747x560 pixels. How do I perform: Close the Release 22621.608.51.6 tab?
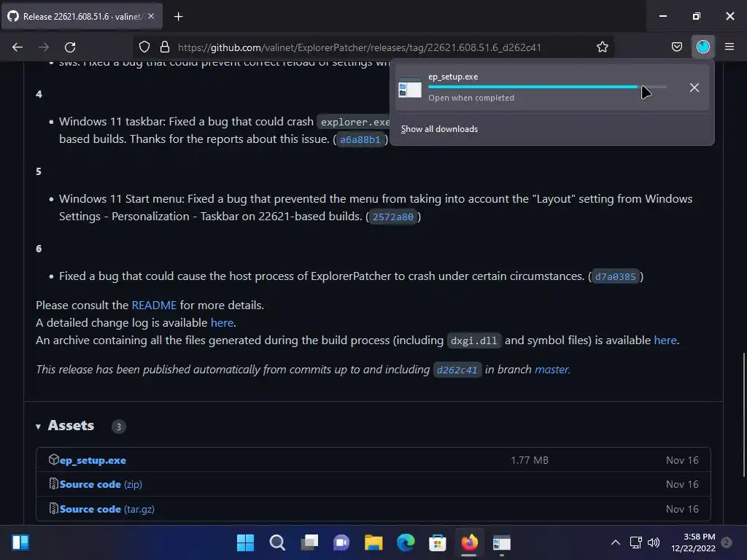(x=151, y=16)
